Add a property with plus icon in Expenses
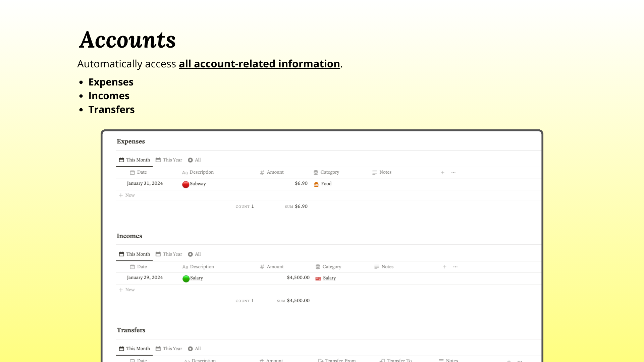Screen dimensions: 644x362 point(442,173)
